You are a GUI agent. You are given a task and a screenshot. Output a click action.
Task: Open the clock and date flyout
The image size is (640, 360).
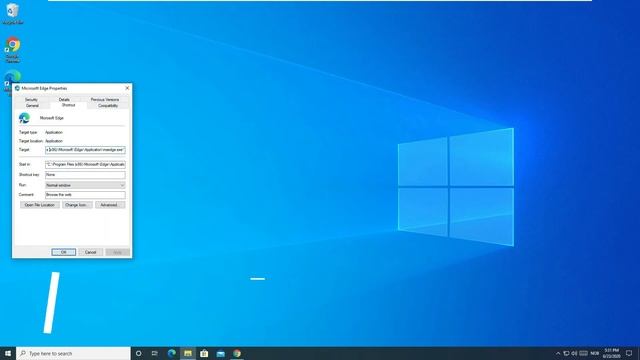click(x=611, y=353)
